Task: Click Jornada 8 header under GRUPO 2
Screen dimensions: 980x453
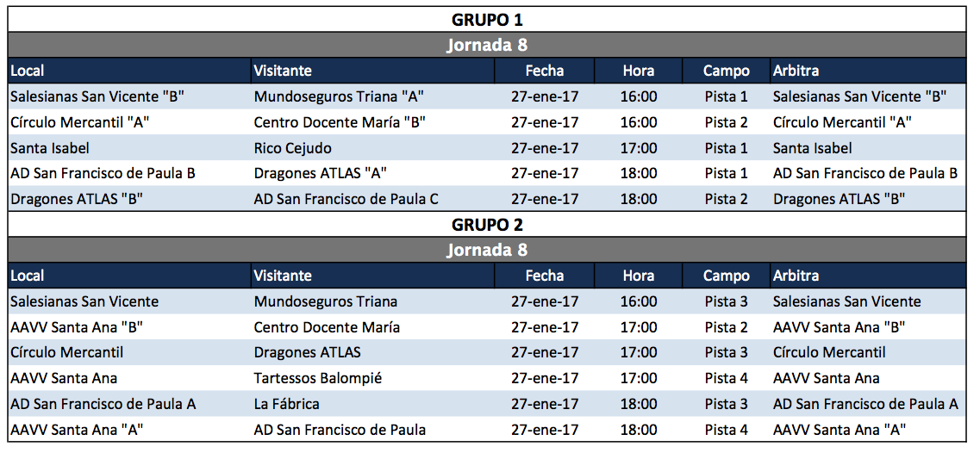Action: point(487,251)
